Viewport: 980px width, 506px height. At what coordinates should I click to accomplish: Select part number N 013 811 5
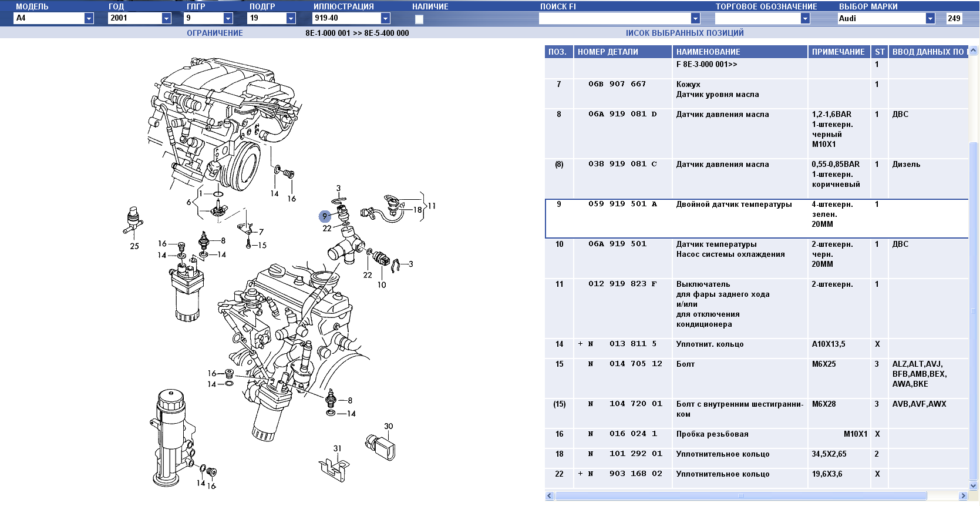click(622, 344)
